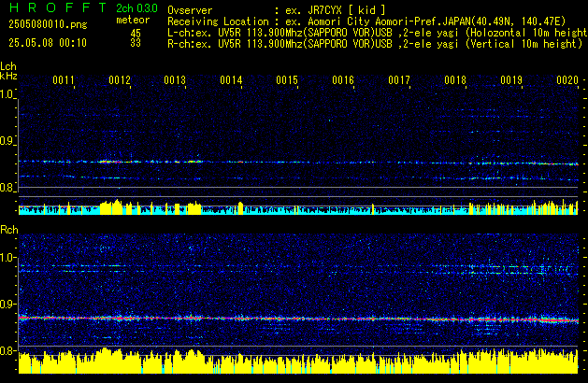
Task: Click the 0016 time marker
Action: click(343, 80)
